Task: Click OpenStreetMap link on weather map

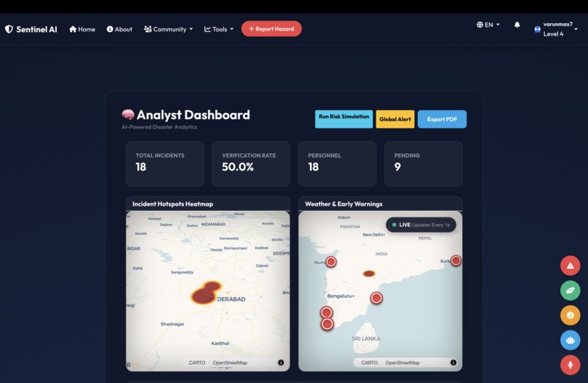Action: [403, 363]
